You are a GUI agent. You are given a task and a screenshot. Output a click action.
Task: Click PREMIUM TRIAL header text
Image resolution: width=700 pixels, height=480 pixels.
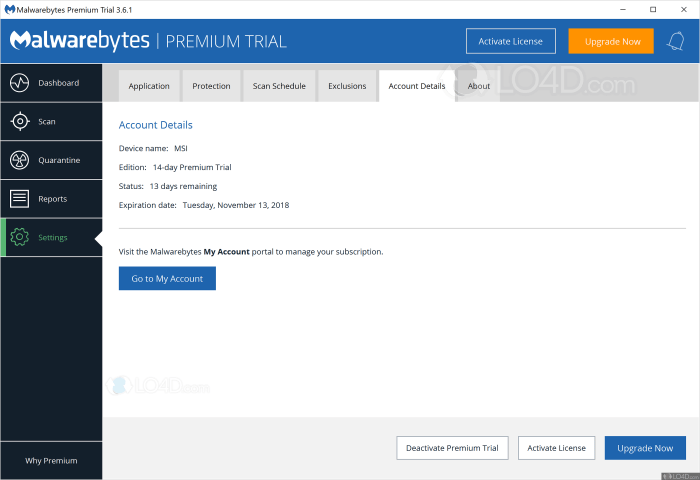pyautogui.click(x=226, y=42)
